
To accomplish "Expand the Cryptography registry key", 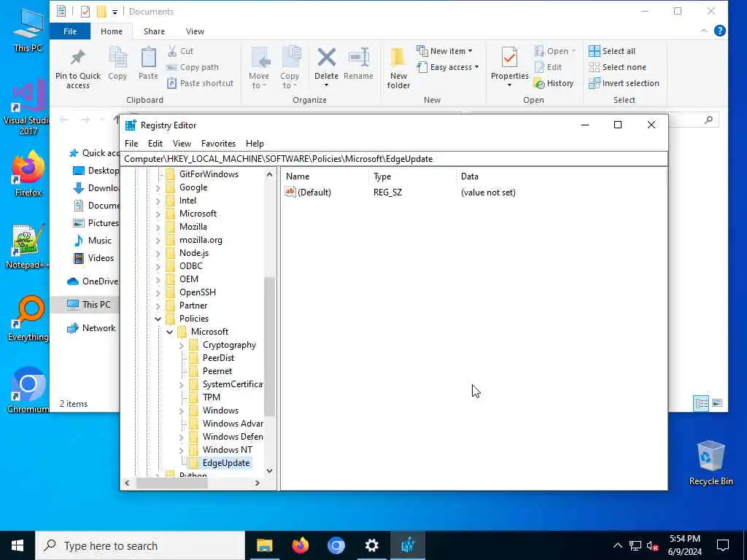I will point(182,345).
